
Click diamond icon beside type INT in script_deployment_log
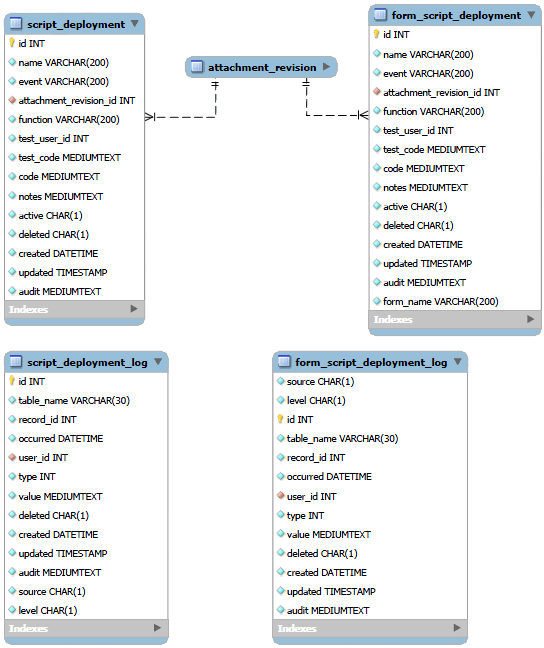pyautogui.click(x=12, y=476)
